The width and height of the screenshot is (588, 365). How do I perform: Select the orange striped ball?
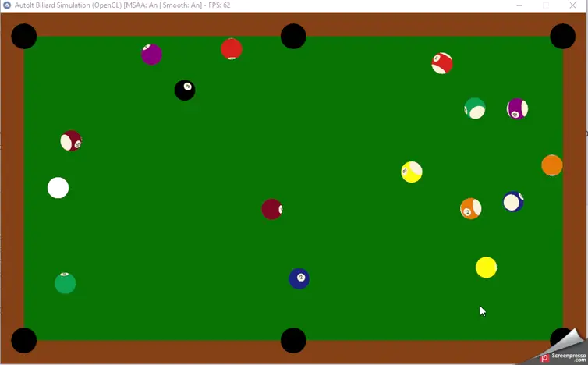470,208
